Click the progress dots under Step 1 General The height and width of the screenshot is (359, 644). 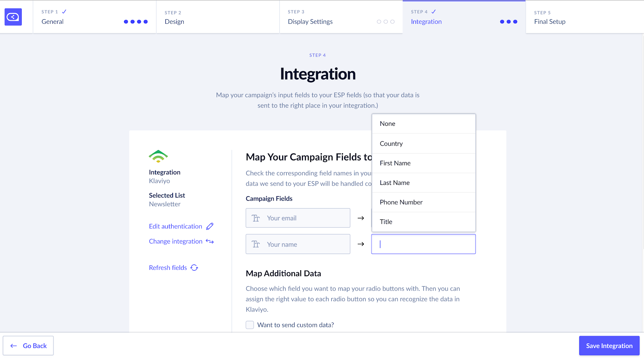pyautogui.click(x=136, y=22)
